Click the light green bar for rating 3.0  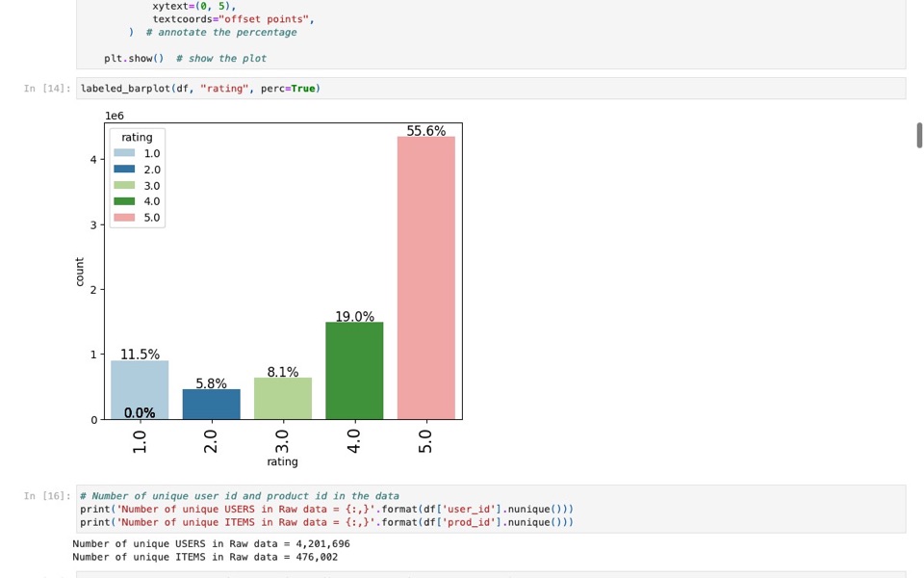(x=283, y=399)
